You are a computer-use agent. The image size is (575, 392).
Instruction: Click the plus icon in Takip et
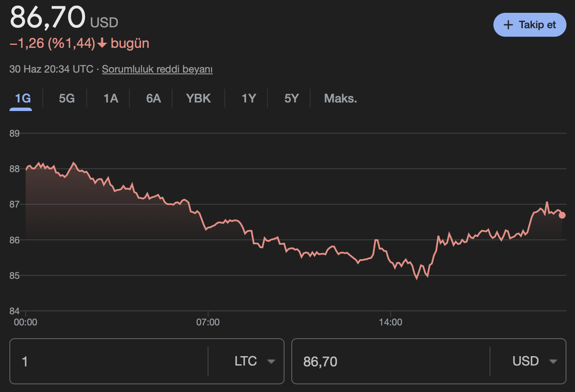click(x=508, y=25)
